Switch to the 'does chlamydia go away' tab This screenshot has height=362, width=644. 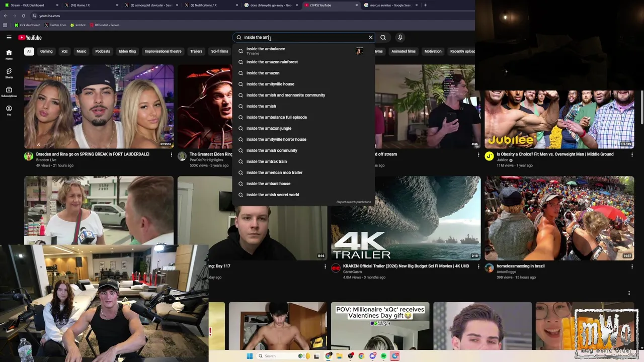pyautogui.click(x=271, y=5)
